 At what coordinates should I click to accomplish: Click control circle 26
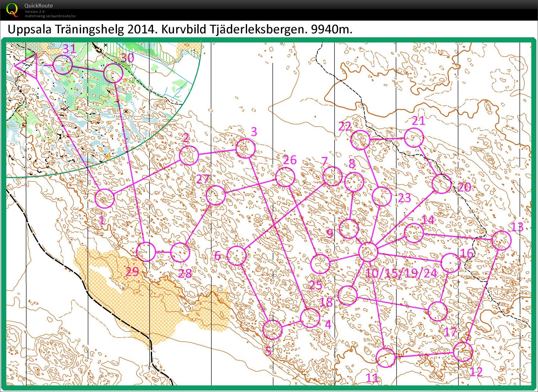click(285, 177)
